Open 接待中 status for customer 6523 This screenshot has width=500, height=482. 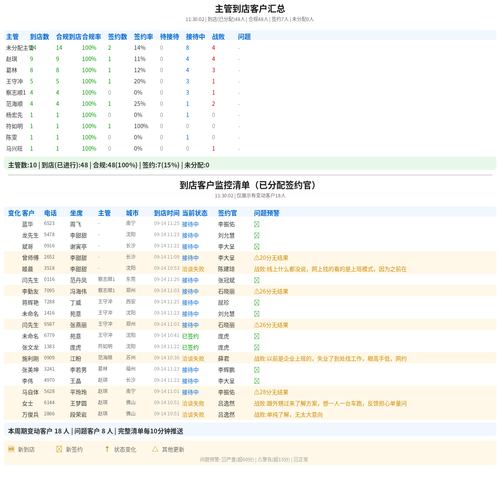point(190,224)
